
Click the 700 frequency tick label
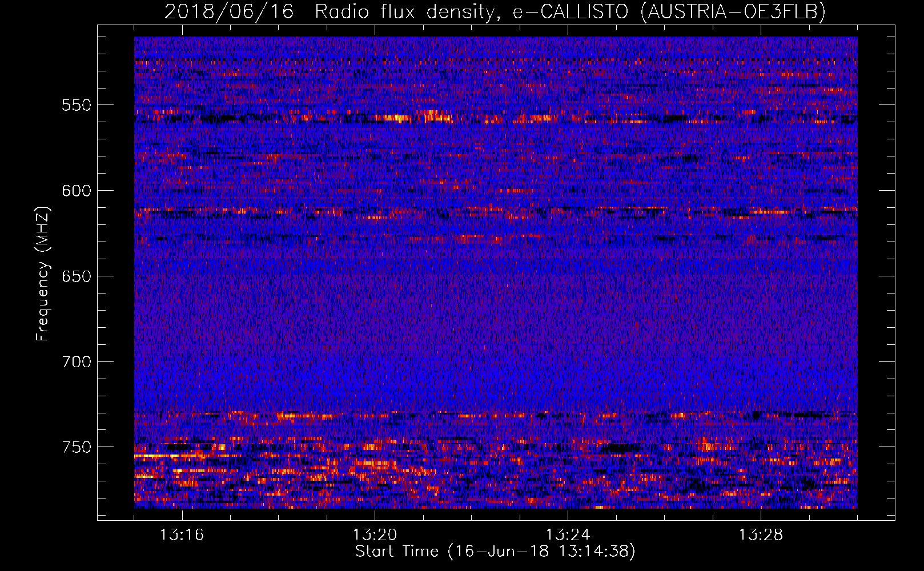[77, 362]
